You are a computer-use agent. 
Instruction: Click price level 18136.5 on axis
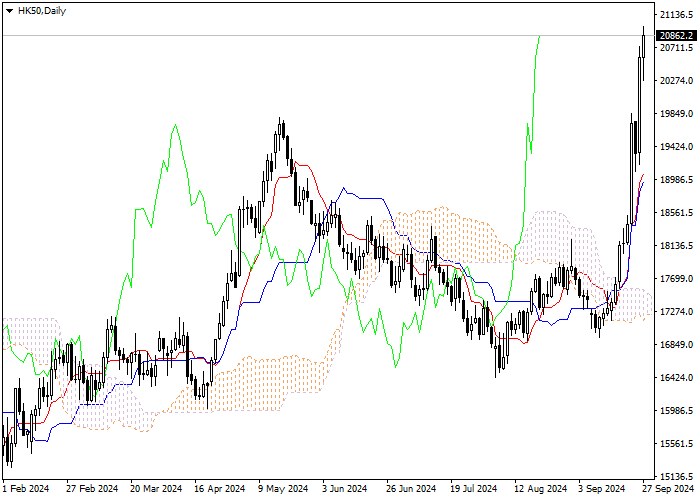click(x=676, y=246)
